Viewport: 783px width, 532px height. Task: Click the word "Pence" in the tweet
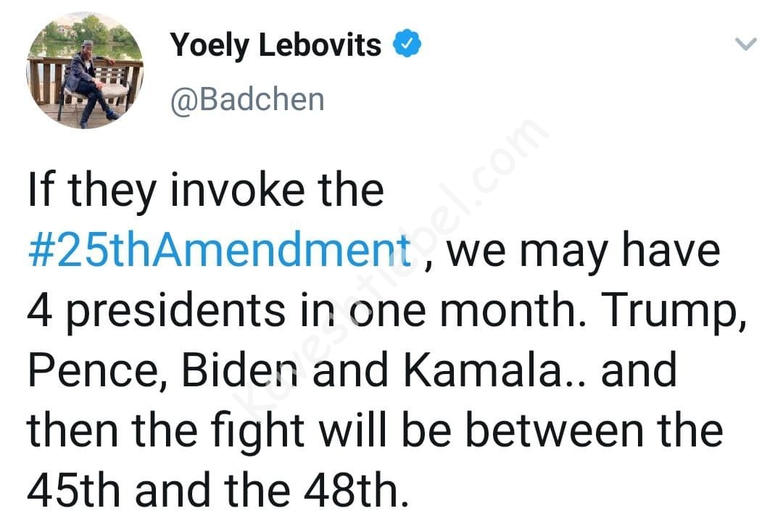click(94, 370)
